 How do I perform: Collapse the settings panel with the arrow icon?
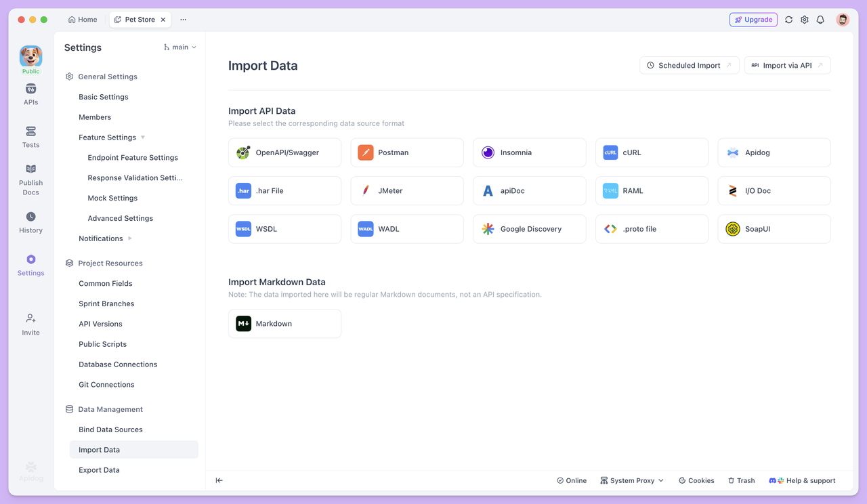(219, 480)
